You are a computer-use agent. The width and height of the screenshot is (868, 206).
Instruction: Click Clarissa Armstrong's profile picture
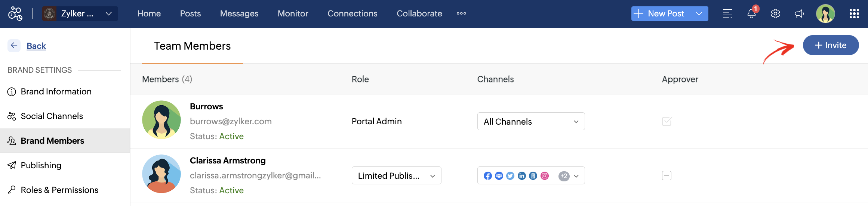(x=161, y=174)
